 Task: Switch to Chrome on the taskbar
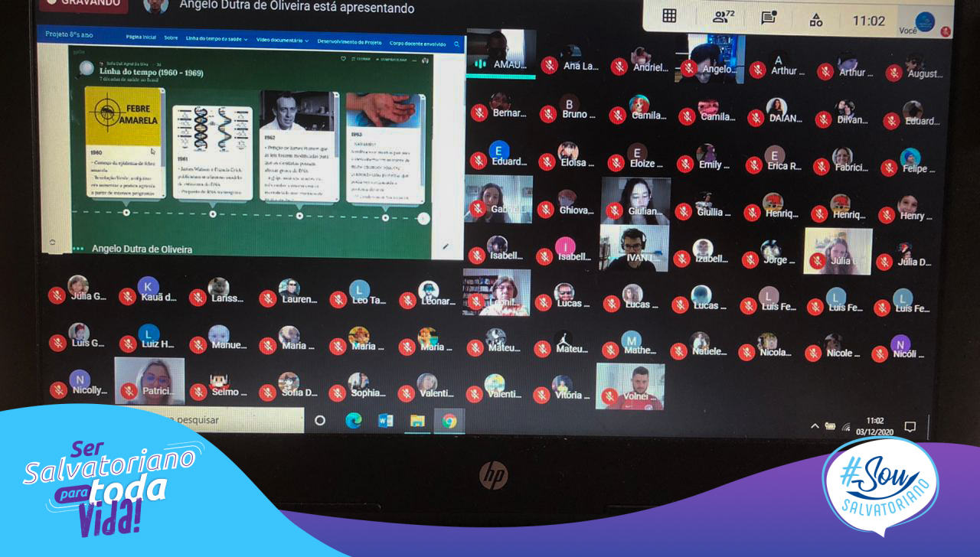coord(449,421)
